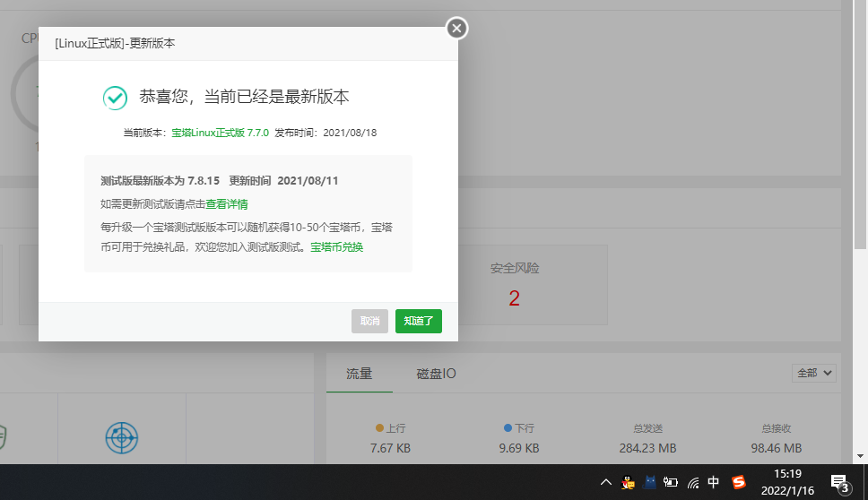The height and width of the screenshot is (500, 868).
Task: Click the dialog title [Linux正式版]-更新版本
Action: (115, 44)
